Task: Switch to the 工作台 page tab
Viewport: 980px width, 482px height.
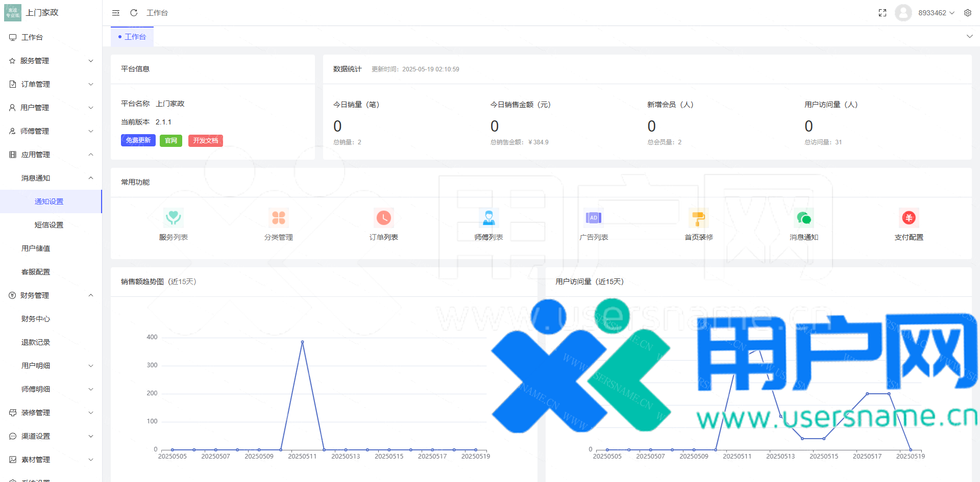Action: coord(133,37)
